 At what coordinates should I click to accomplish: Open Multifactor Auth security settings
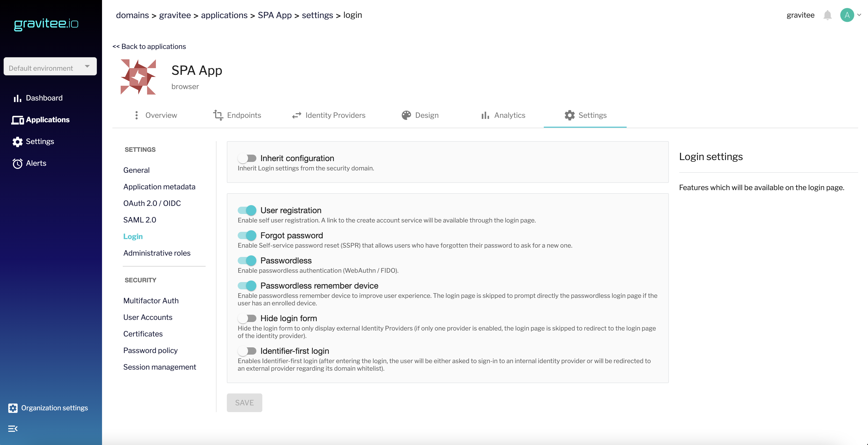pyautogui.click(x=151, y=301)
